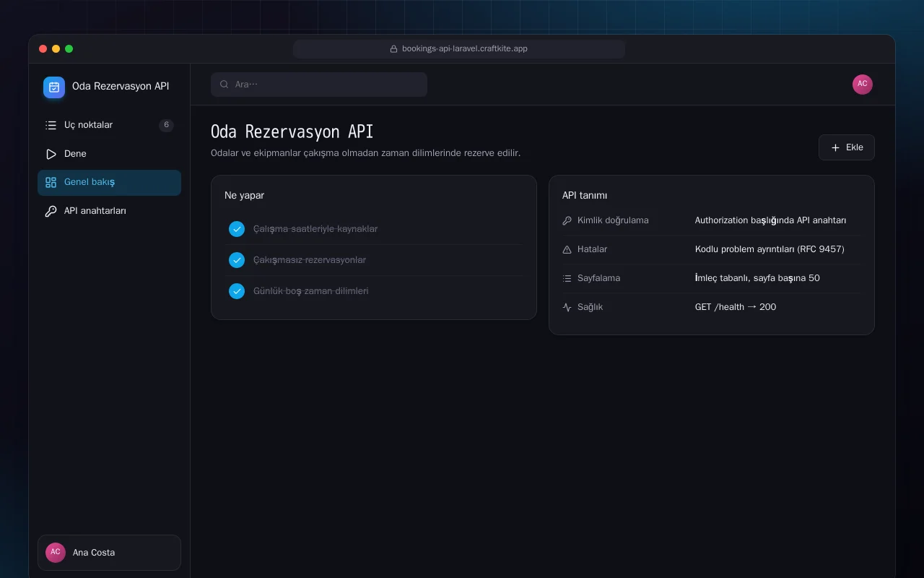Image resolution: width=924 pixels, height=578 pixels.
Task: Open the AC avatar in top bar
Action: point(863,85)
